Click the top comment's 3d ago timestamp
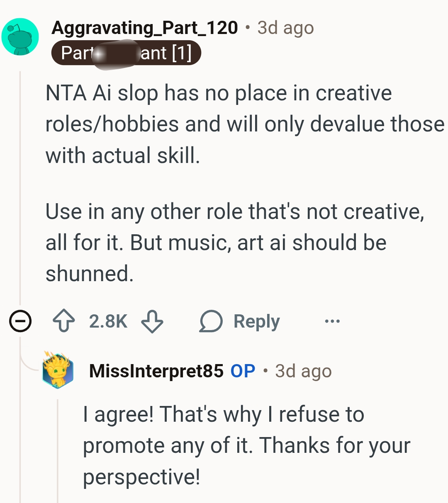Screen dimensions: 448x503 pyautogui.click(x=285, y=28)
